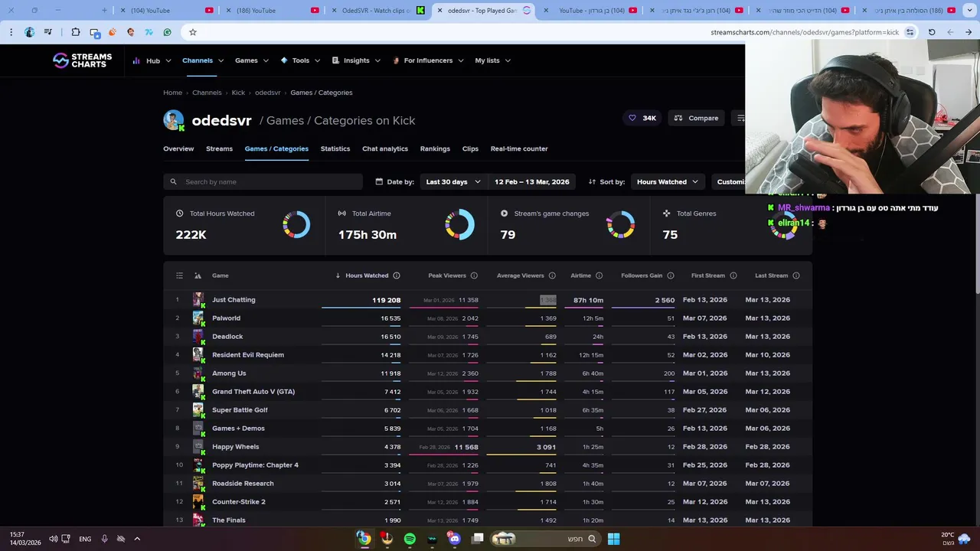
Task: Open the Chat analytics tab
Action: [385, 148]
